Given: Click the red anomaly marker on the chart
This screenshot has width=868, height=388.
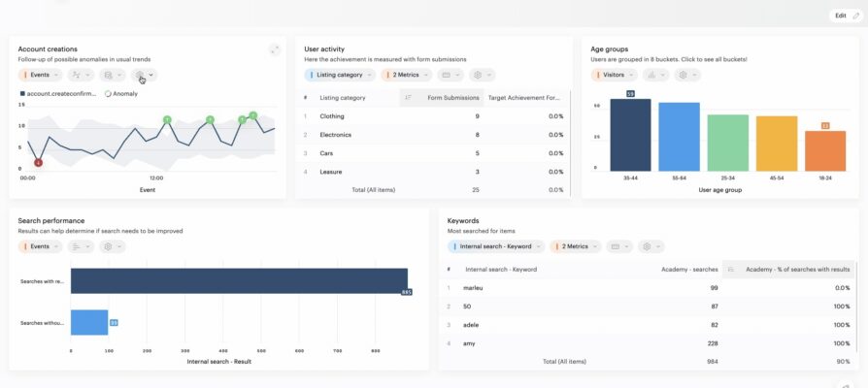Looking at the screenshot, I should point(38,162).
